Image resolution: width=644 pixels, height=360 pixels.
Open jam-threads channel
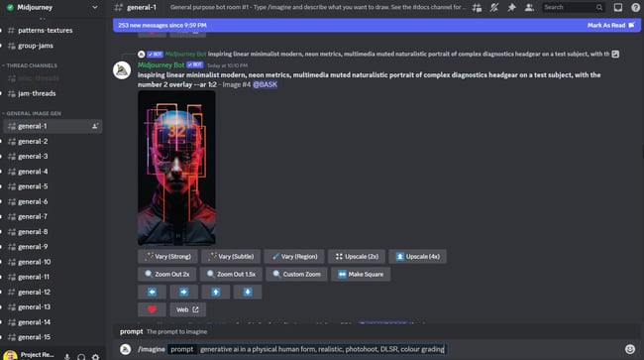point(37,93)
